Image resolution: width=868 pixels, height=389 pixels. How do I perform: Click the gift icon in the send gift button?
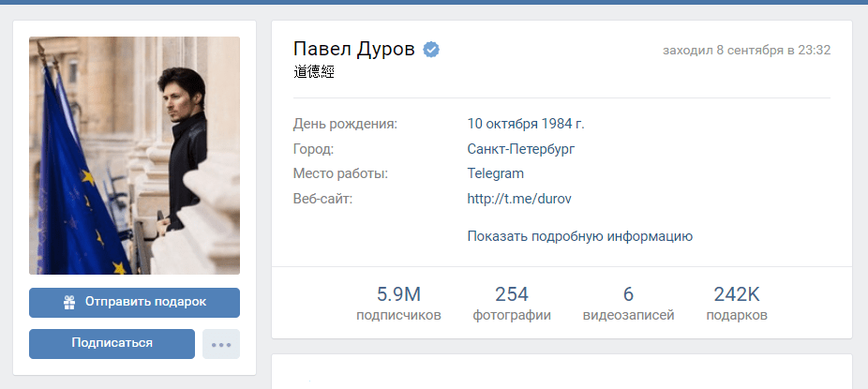[x=69, y=302]
